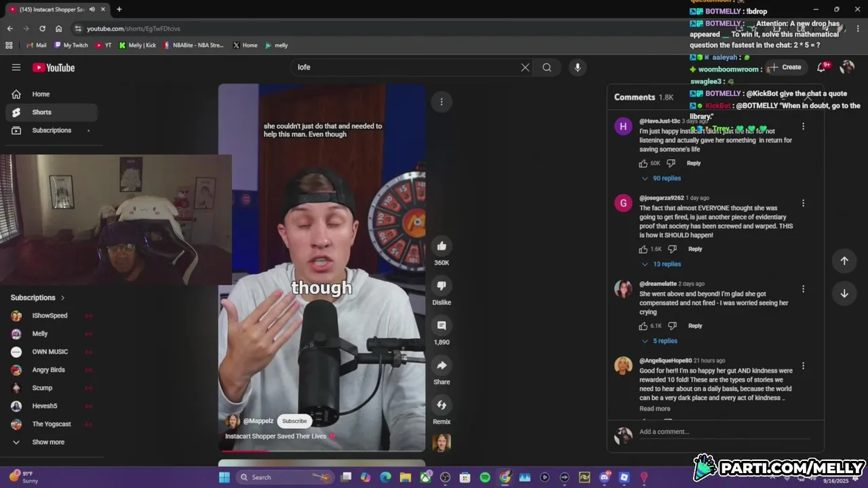Open the Melly | Kick bookmark
The height and width of the screenshot is (488, 868).
tap(138, 45)
